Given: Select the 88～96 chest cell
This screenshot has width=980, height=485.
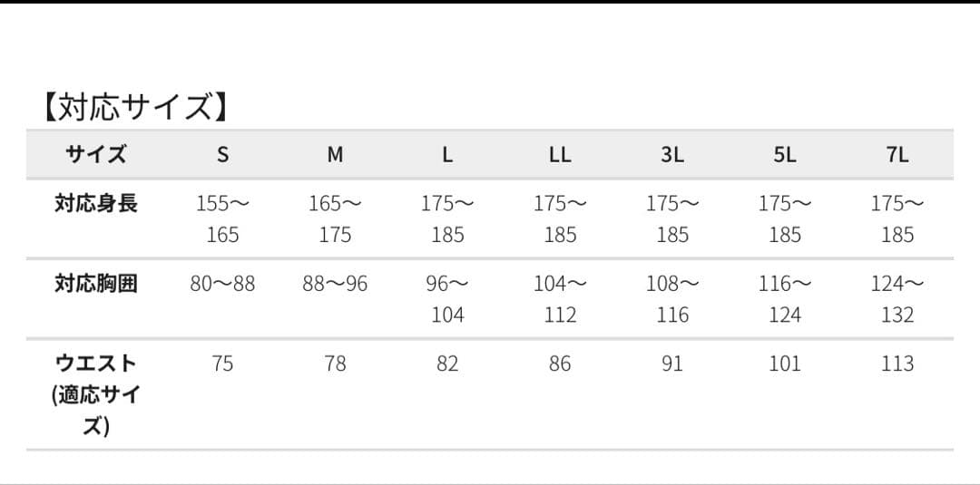Looking at the screenshot, I should pyautogui.click(x=335, y=284).
